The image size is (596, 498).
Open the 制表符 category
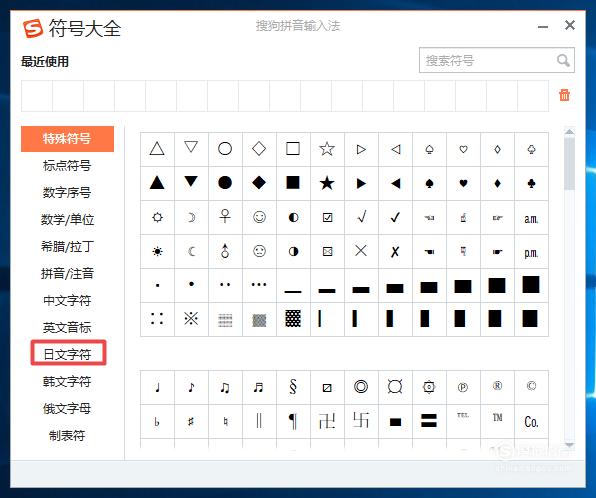pos(67,436)
